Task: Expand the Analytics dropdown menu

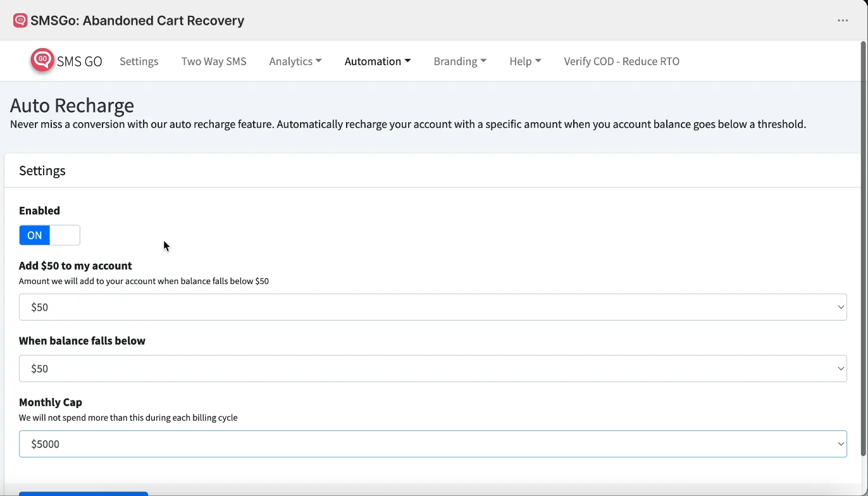Action: point(295,61)
